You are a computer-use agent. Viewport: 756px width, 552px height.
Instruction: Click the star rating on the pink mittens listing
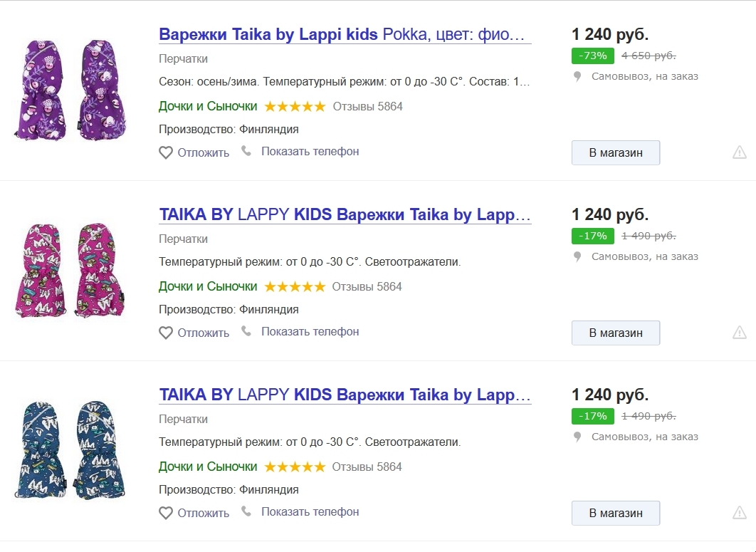pyautogui.click(x=295, y=286)
